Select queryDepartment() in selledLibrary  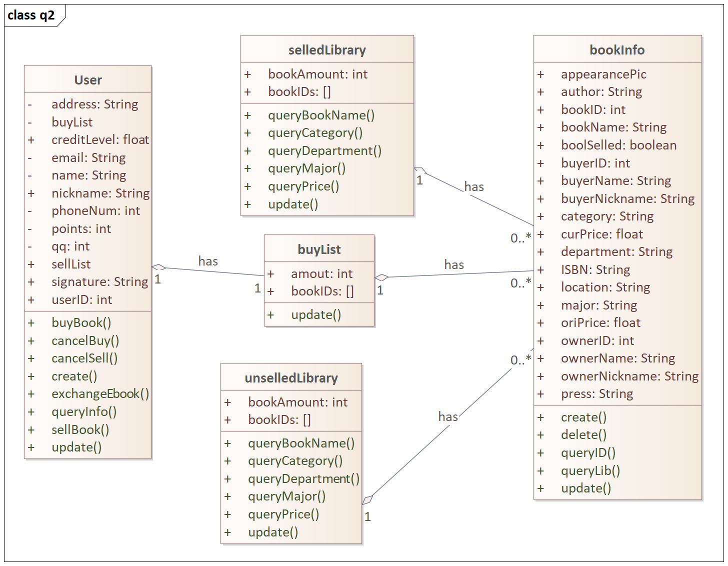coord(324,150)
